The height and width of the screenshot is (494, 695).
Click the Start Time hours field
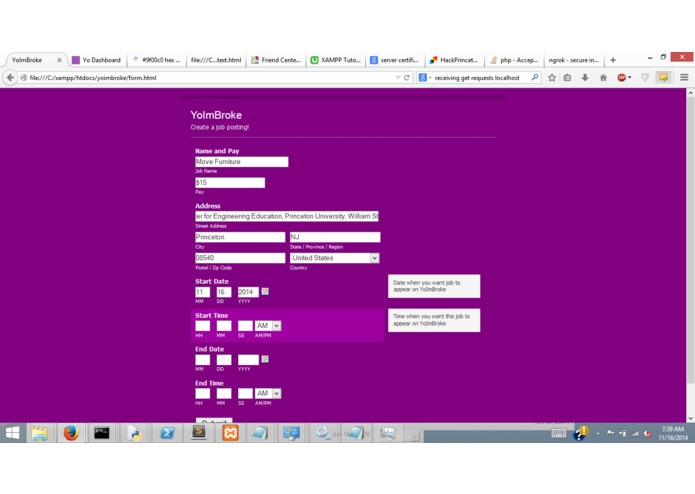203,326
